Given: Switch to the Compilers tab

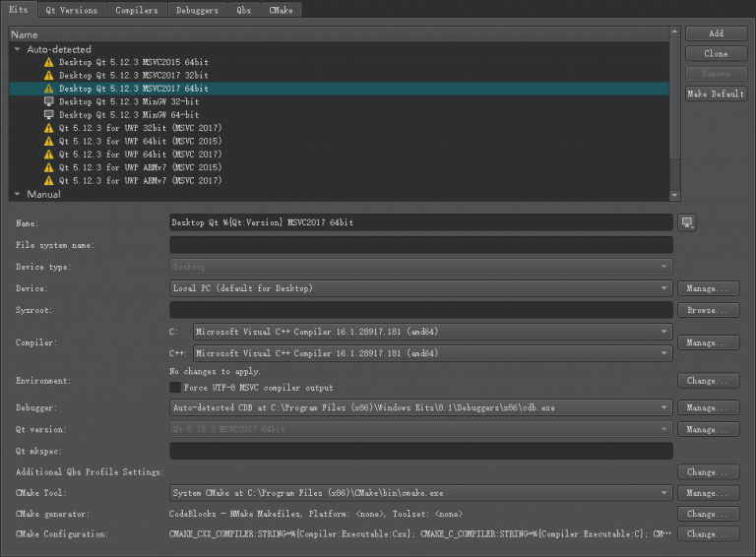Looking at the screenshot, I should 137,10.
